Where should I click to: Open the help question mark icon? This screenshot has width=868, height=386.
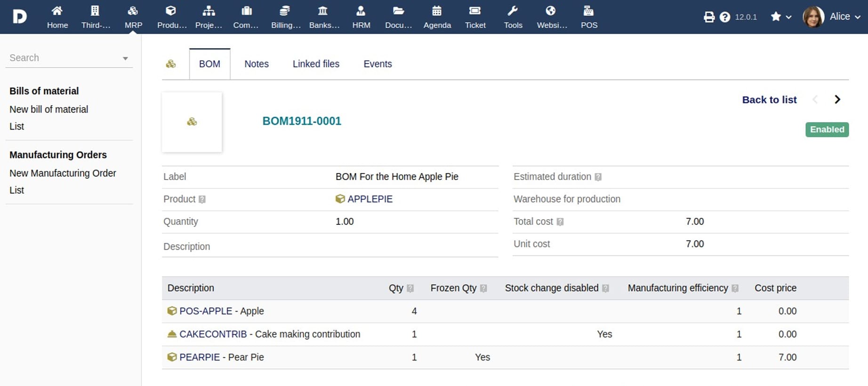click(725, 17)
